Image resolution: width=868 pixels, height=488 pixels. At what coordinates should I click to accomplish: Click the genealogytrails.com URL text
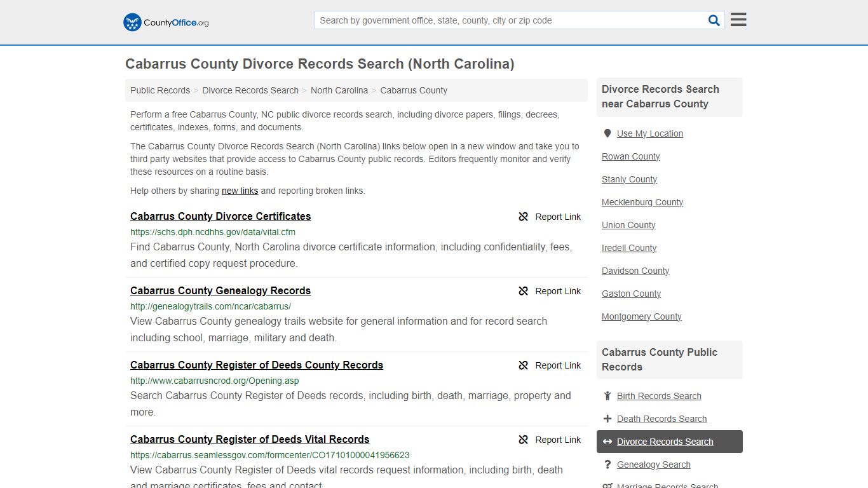pyautogui.click(x=210, y=306)
